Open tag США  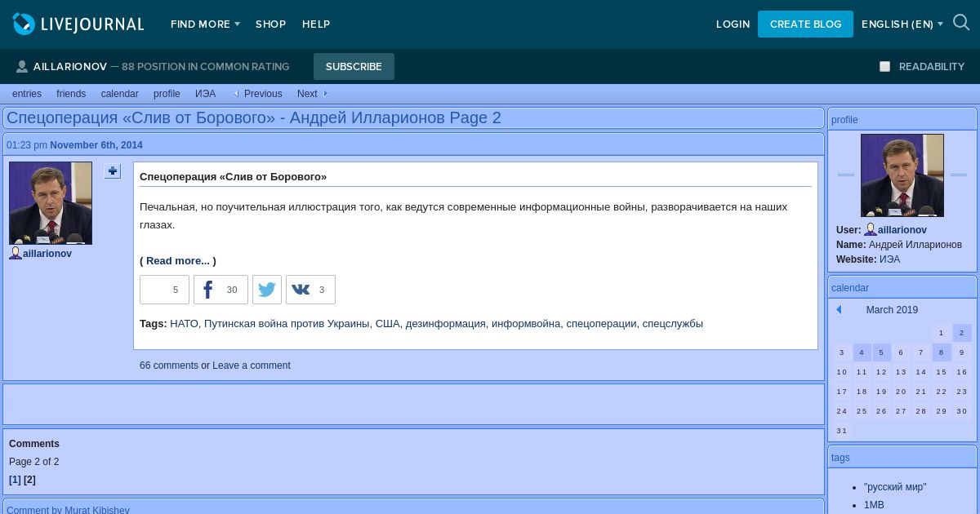tap(388, 324)
